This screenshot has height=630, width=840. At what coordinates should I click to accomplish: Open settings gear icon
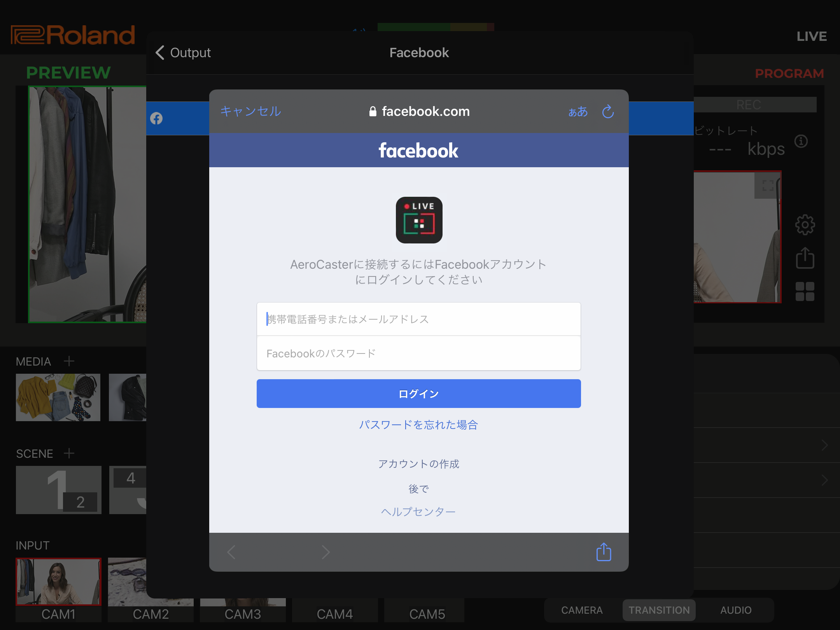(805, 224)
